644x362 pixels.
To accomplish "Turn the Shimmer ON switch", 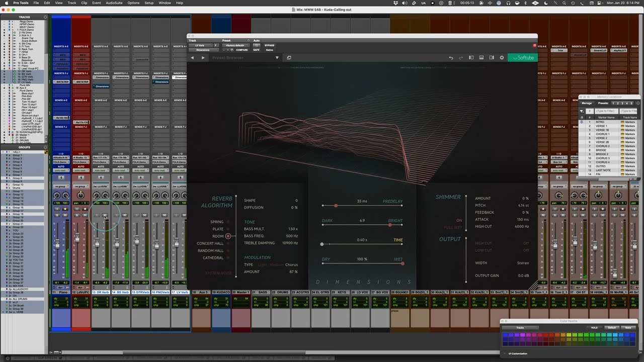I will click(459, 220).
